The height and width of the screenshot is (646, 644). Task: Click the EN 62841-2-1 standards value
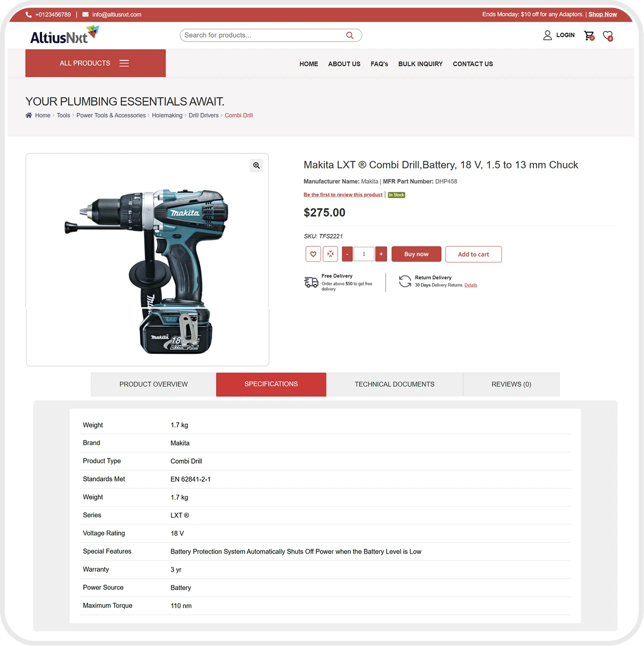click(191, 479)
